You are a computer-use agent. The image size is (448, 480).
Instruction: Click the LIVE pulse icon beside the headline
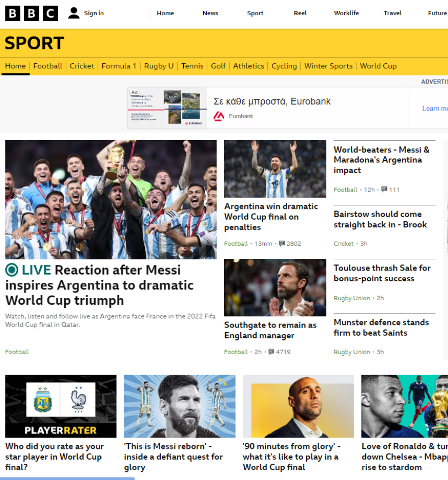[12, 270]
